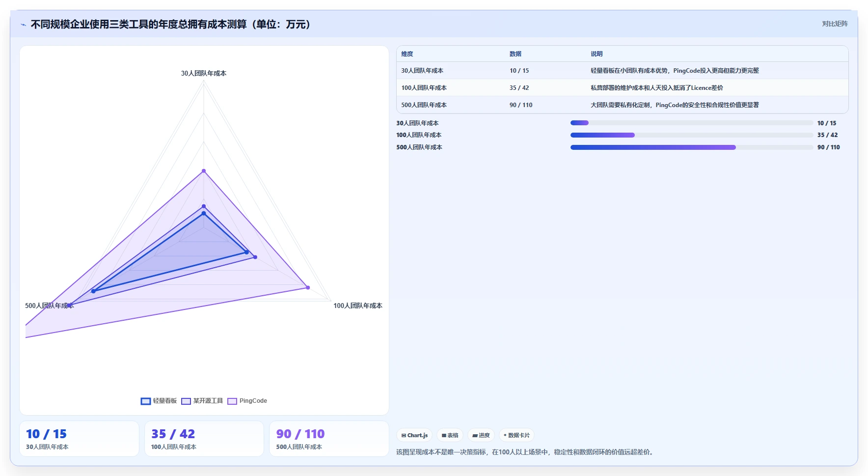
Task: Click the 大团队需要私有化定制 description
Action: pos(675,105)
